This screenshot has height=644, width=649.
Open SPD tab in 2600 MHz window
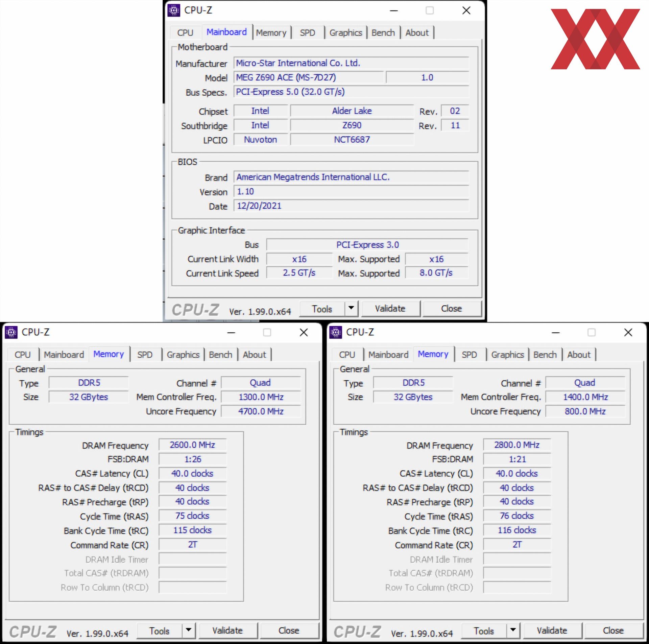(145, 355)
